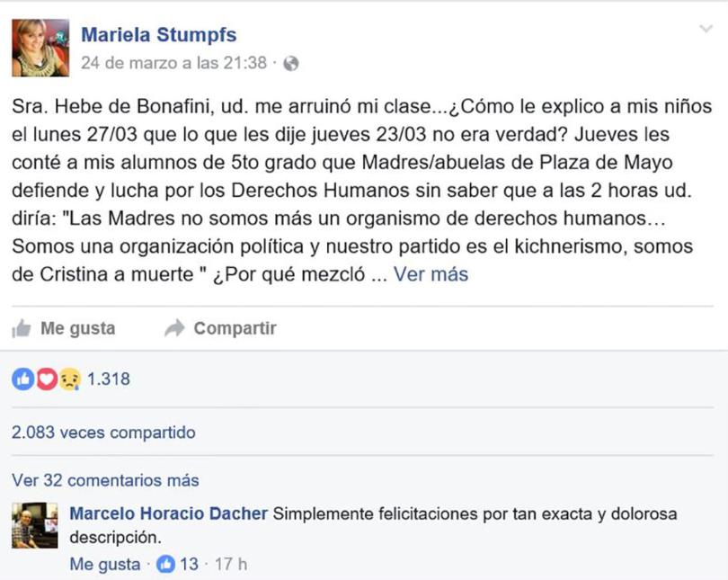Click the red heart reaction icon
This screenshot has height=580, width=728.
tap(45, 379)
